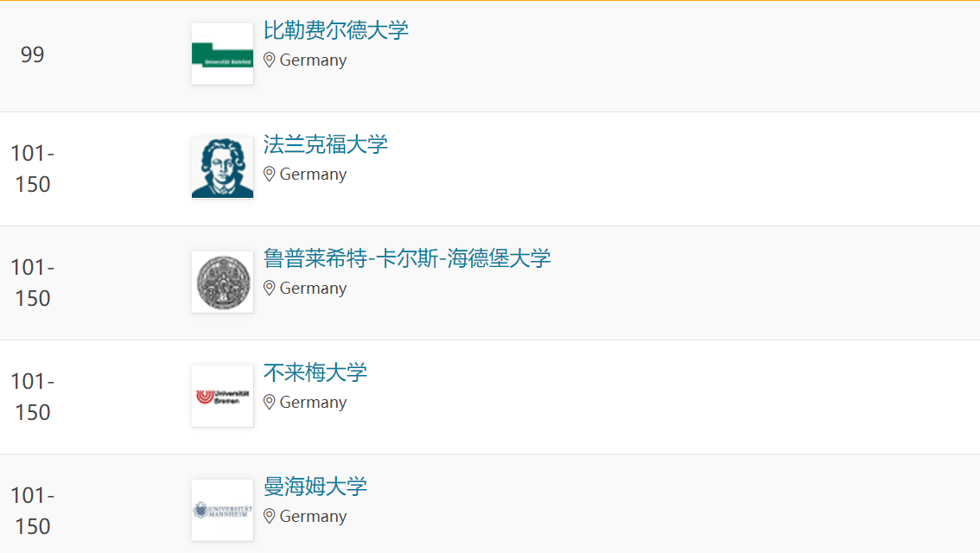Click the rank 99 number cell
The width and height of the screenshot is (980, 553).
click(33, 55)
